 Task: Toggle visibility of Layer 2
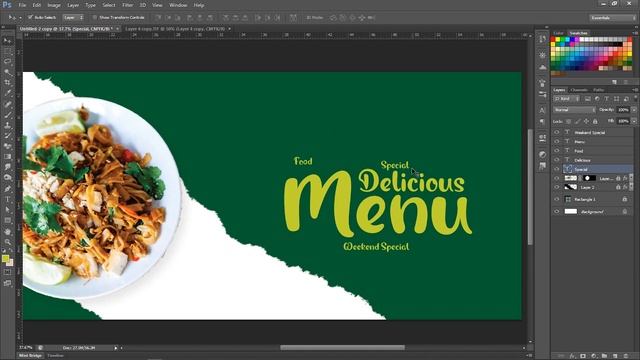[557, 187]
